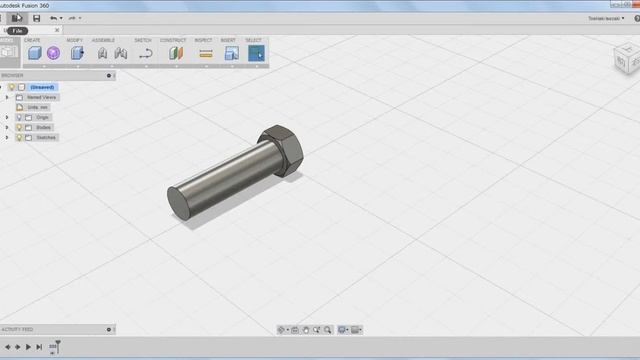
Task: Click the Orbit navigation tool
Action: click(281, 330)
